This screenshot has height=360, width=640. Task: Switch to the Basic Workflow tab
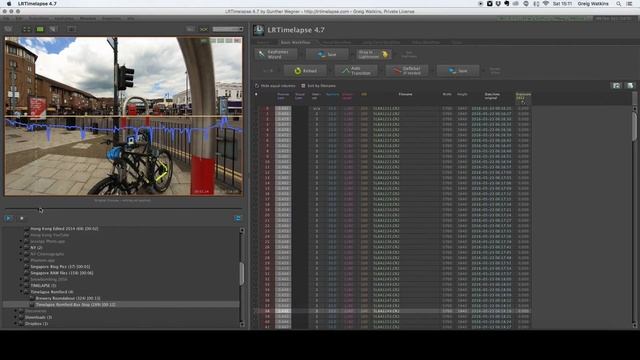296,42
